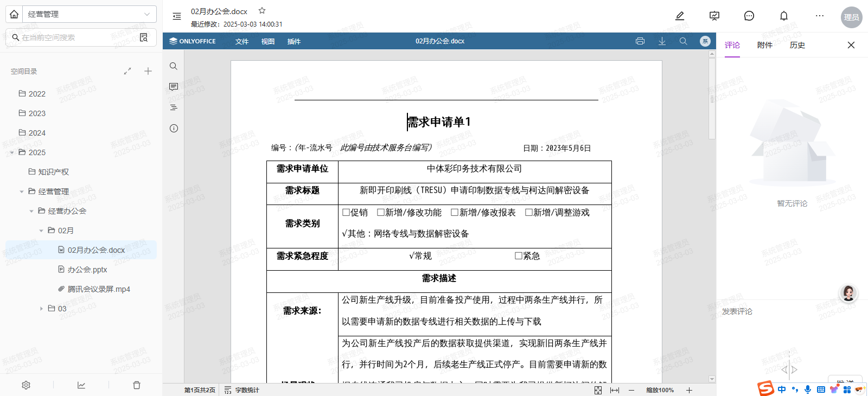Open the 插件 menu

pos(294,41)
